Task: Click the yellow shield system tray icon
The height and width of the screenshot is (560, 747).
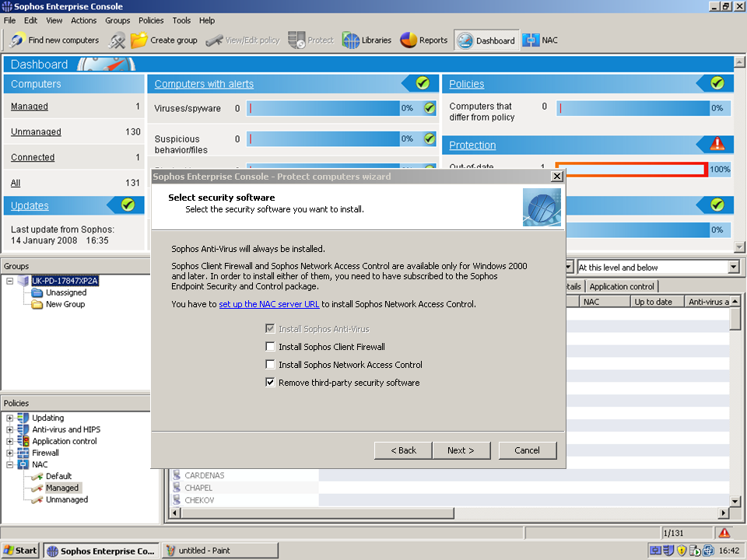Action: coord(682,551)
